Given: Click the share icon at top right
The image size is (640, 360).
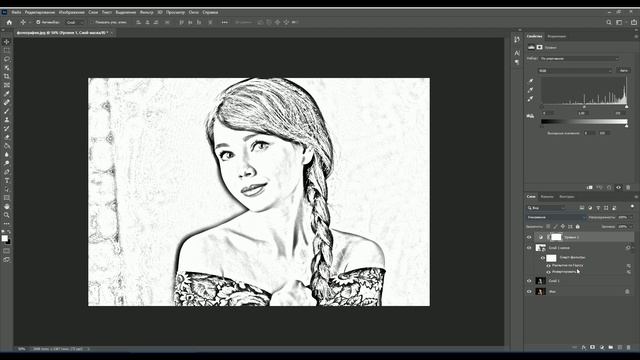Looking at the screenshot, I should (x=634, y=22).
